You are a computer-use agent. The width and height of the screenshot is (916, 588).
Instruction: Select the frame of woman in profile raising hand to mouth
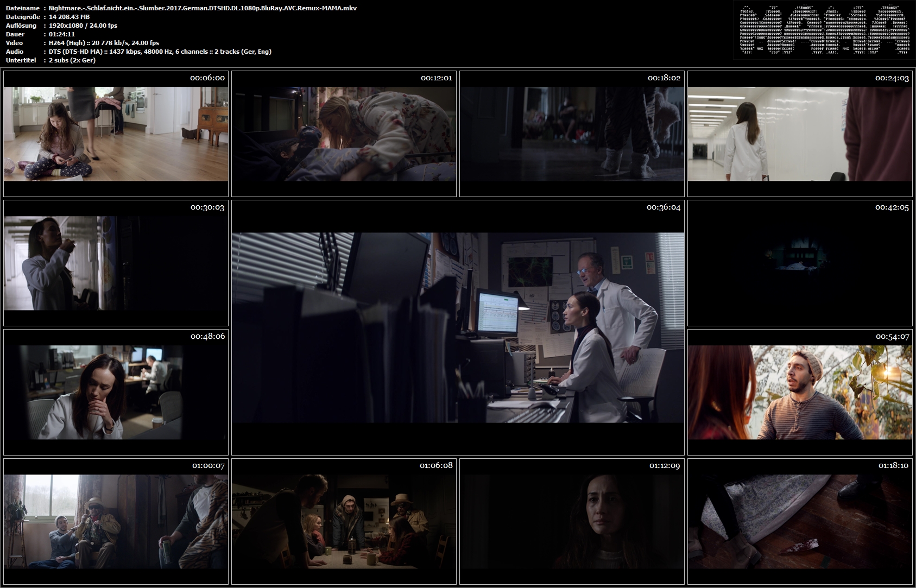(116, 263)
